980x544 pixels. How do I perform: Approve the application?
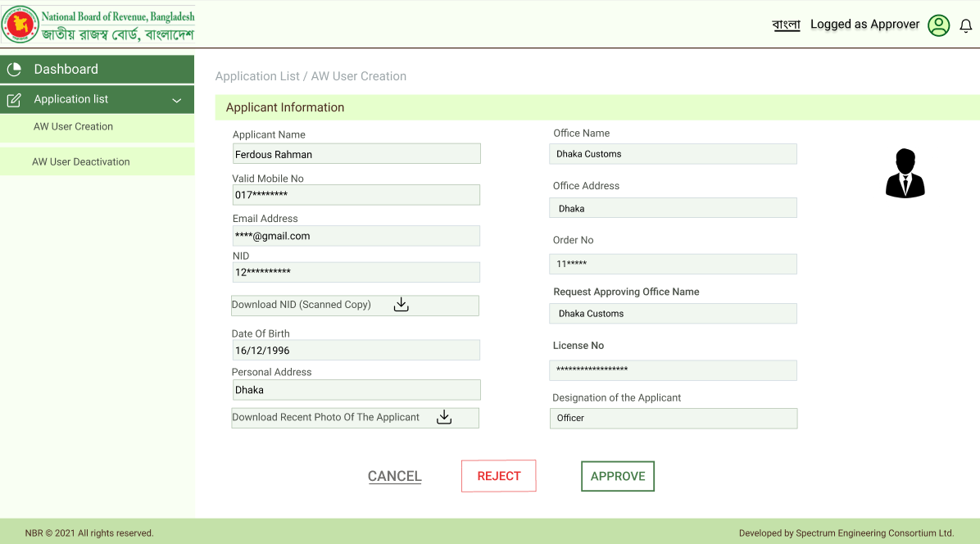coord(618,476)
